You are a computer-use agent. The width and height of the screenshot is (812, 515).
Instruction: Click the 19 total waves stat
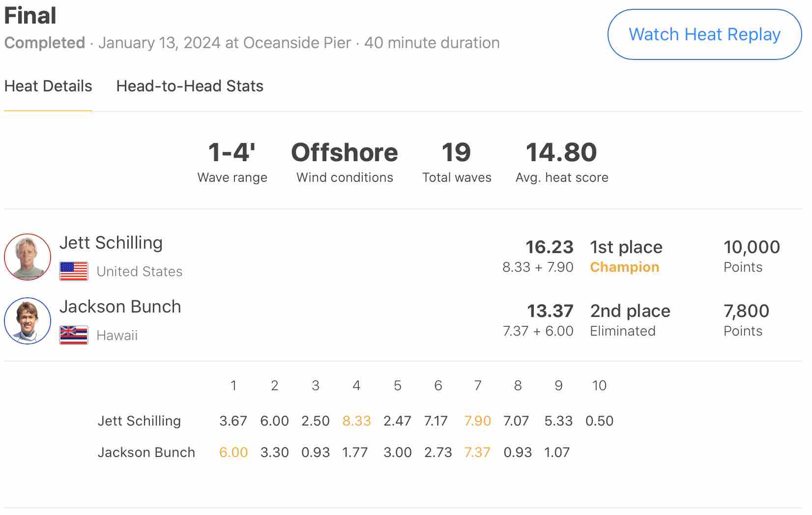click(x=457, y=152)
